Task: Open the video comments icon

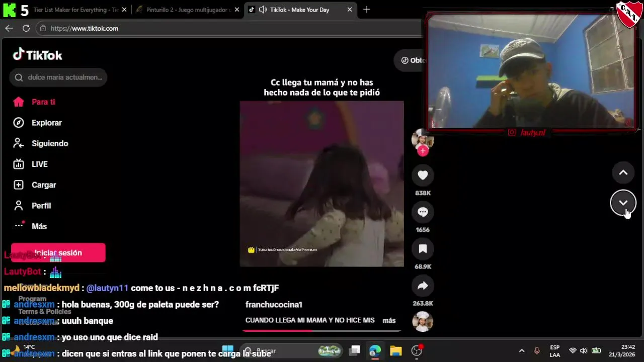Action: pos(423,212)
